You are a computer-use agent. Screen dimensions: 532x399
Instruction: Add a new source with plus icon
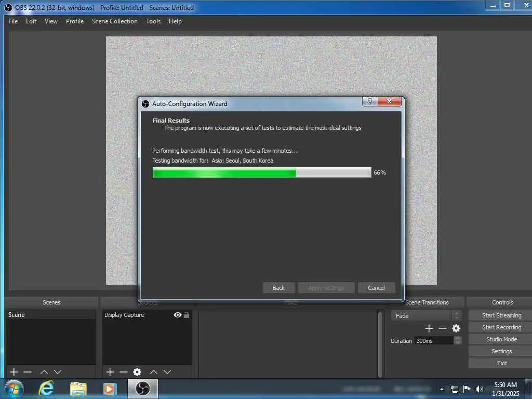point(110,372)
